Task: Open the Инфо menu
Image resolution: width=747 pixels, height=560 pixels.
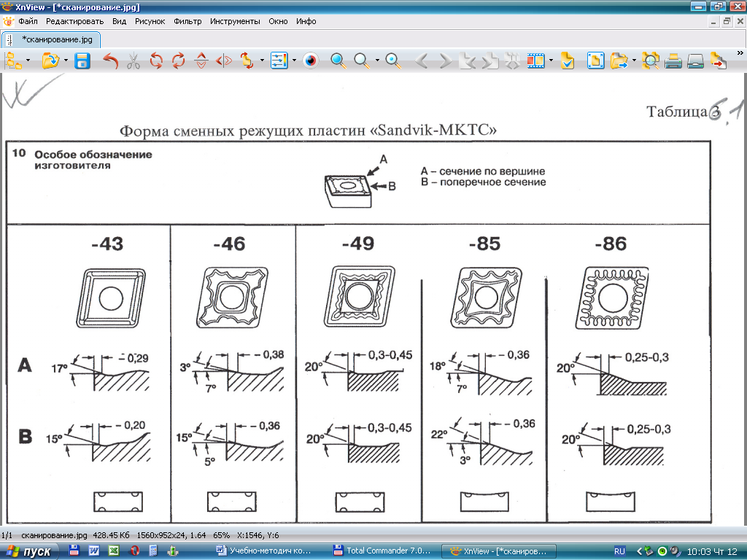Action: click(x=306, y=21)
